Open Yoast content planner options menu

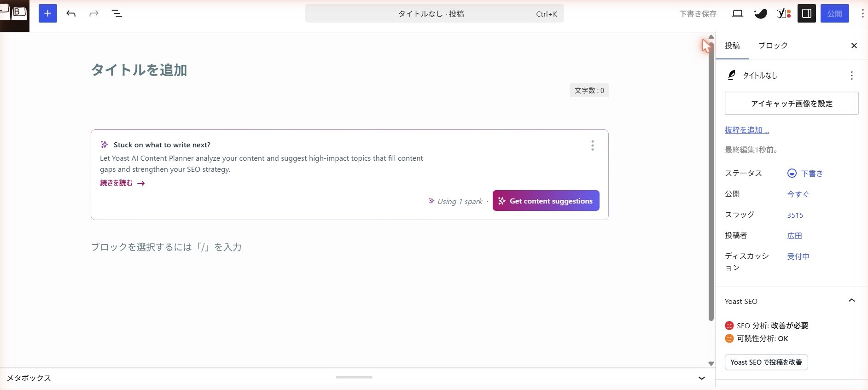pos(593,146)
